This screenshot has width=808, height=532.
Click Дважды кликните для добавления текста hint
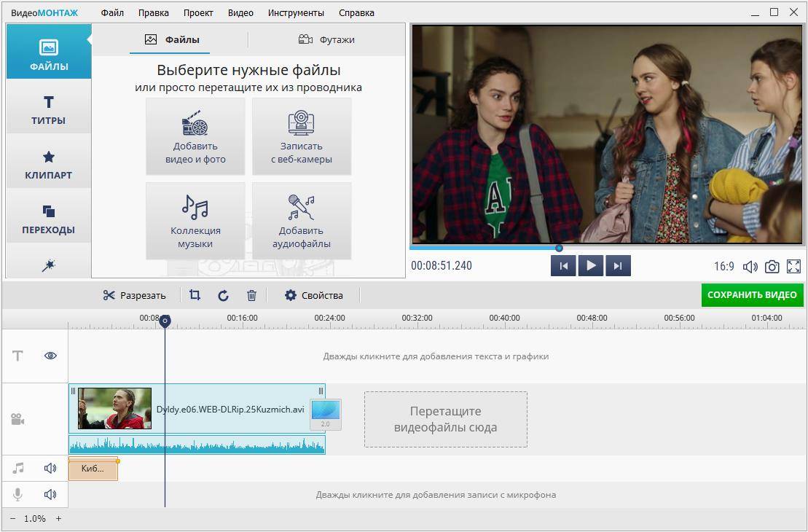436,356
